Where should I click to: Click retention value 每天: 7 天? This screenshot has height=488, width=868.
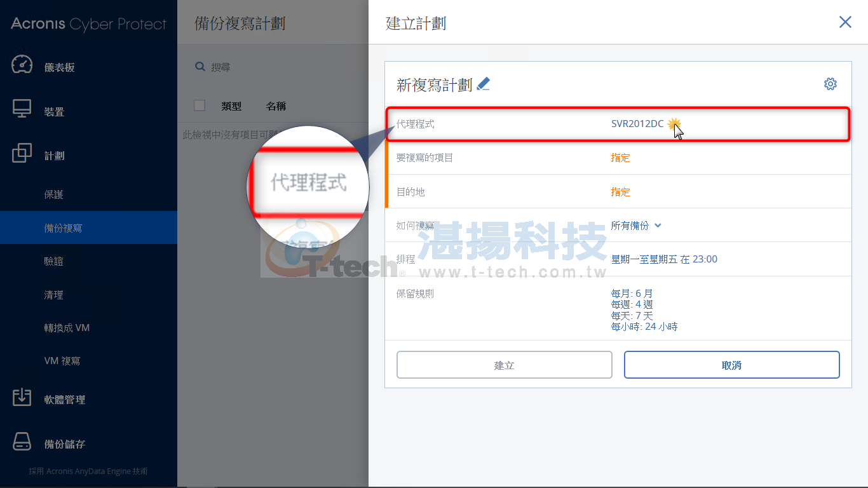point(632,316)
